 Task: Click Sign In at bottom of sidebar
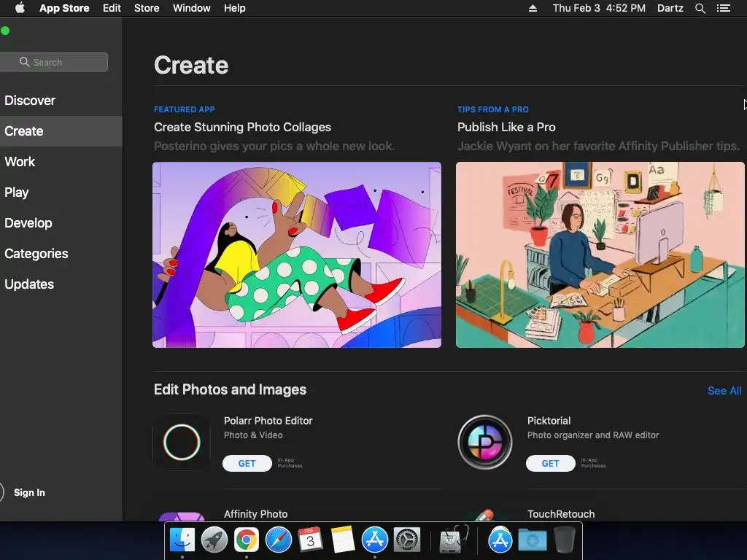[29, 492]
